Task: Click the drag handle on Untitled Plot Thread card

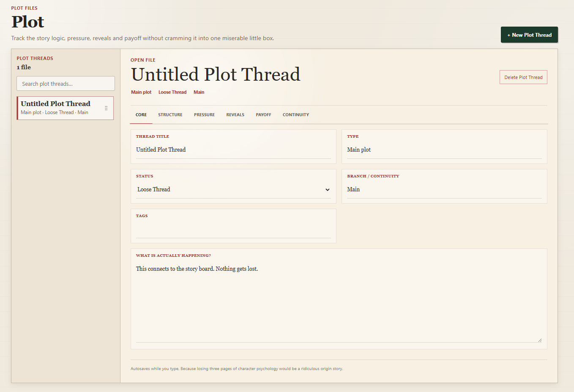Action: point(106,108)
